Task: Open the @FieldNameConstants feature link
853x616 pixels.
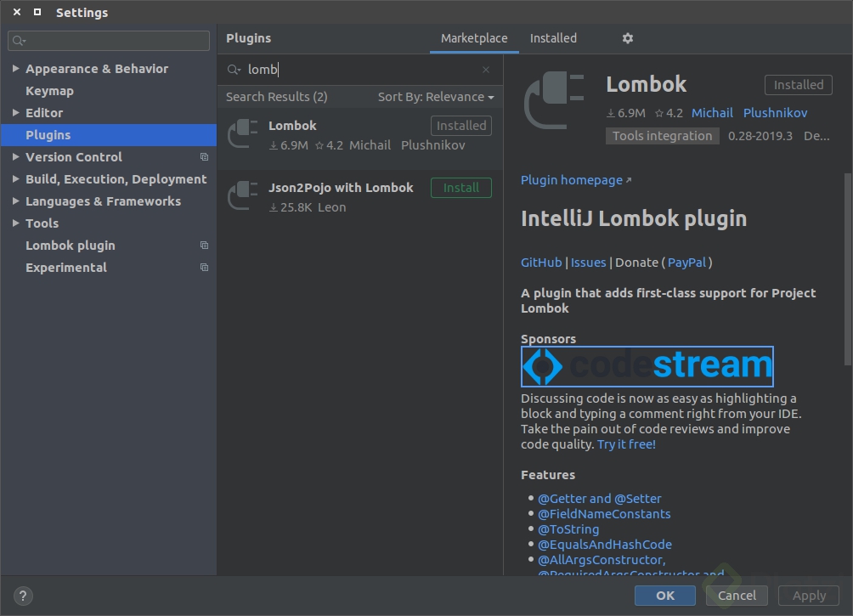Action: coord(604,514)
